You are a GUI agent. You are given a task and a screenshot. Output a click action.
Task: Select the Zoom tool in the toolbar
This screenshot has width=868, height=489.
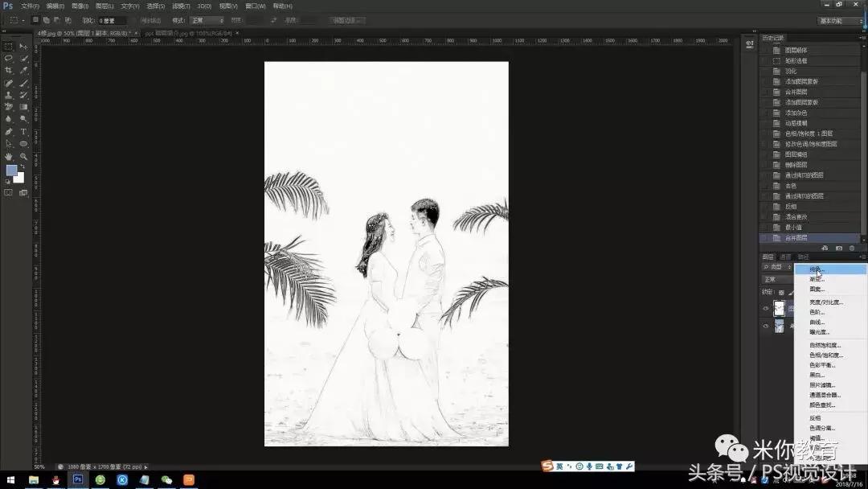(23, 154)
